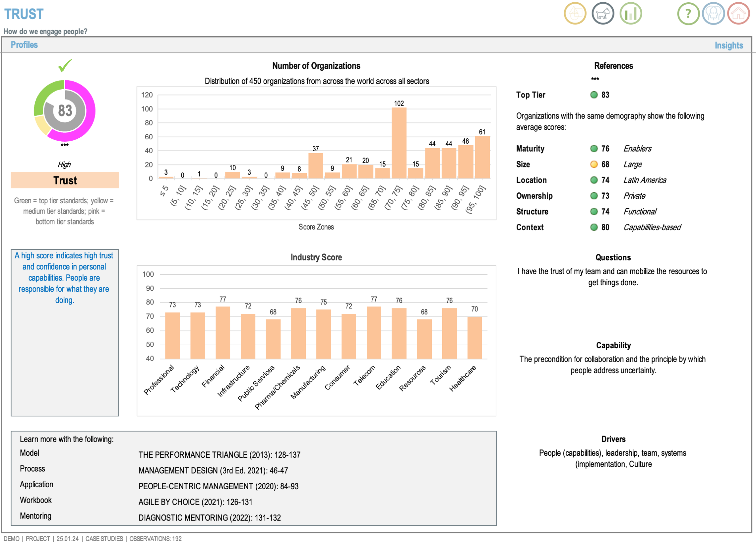Click the 'Score Zones' axis label

316,227
